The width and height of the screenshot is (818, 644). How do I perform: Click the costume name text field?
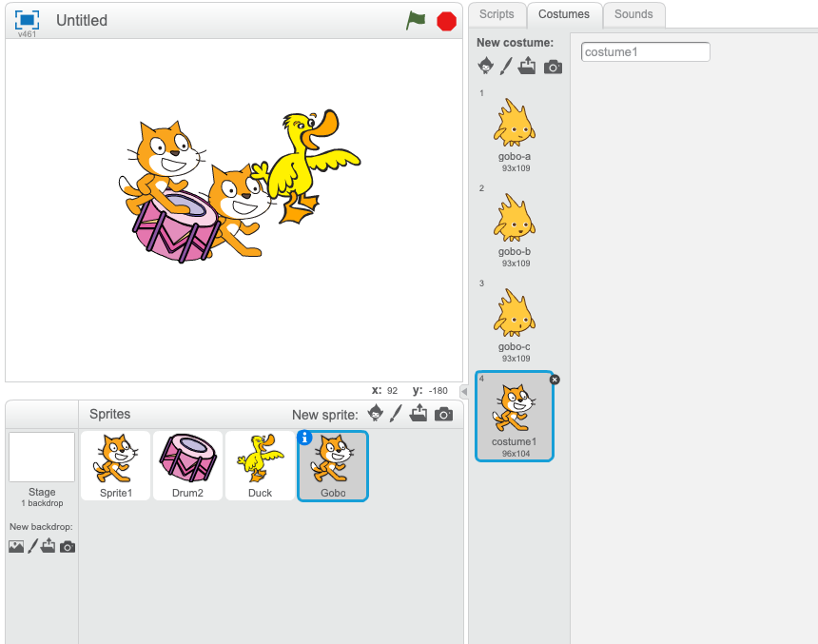646,51
